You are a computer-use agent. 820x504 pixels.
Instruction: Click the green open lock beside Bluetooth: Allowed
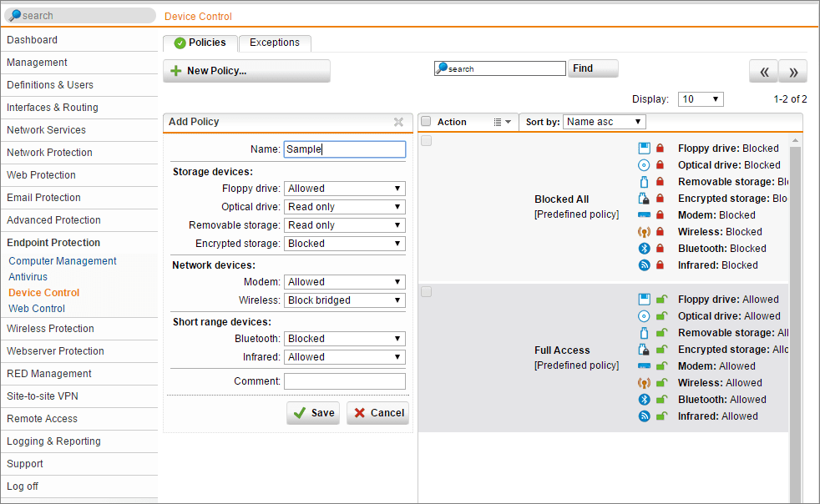pyautogui.click(x=661, y=400)
